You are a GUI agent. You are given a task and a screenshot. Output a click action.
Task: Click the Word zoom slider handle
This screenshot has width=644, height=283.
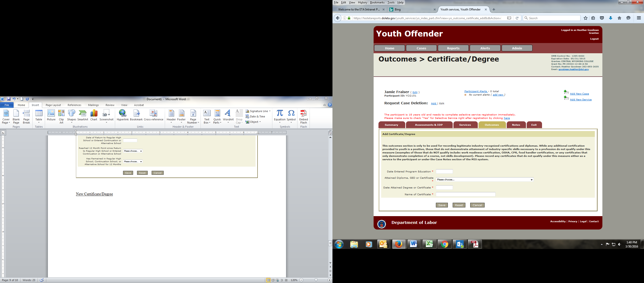(316, 280)
